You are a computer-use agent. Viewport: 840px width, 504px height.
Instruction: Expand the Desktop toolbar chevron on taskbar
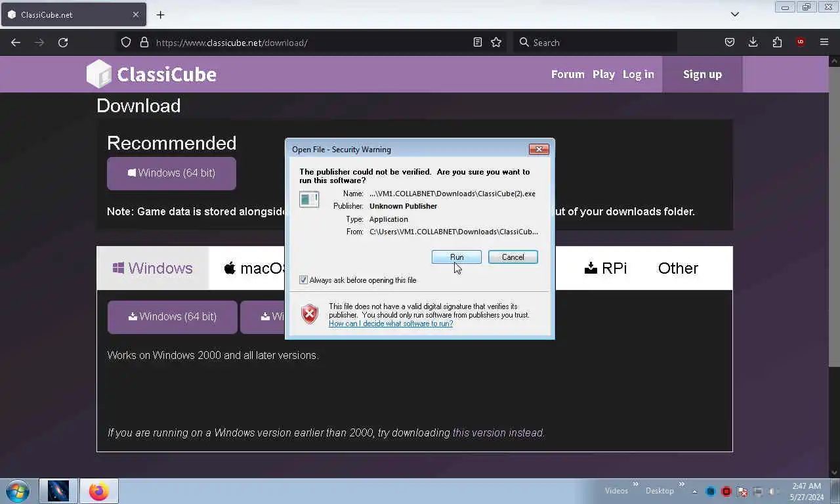click(681, 486)
